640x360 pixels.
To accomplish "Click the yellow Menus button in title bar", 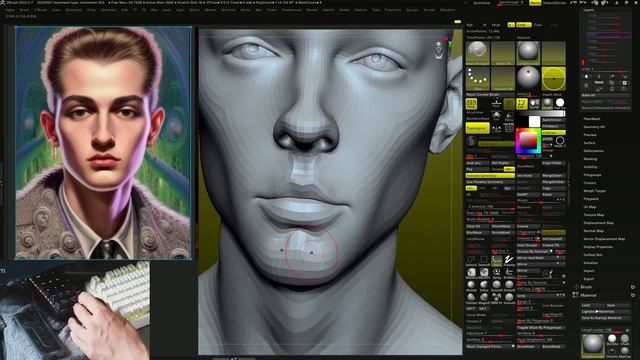I will (535, 3).
